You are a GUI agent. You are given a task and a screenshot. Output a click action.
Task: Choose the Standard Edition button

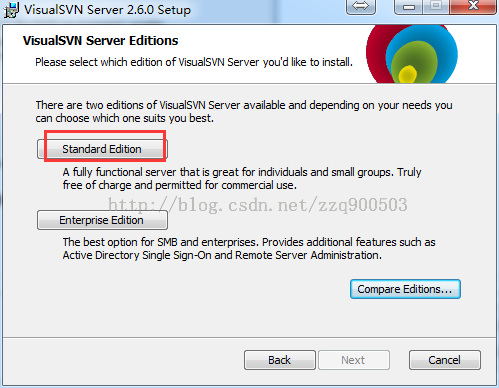(102, 149)
